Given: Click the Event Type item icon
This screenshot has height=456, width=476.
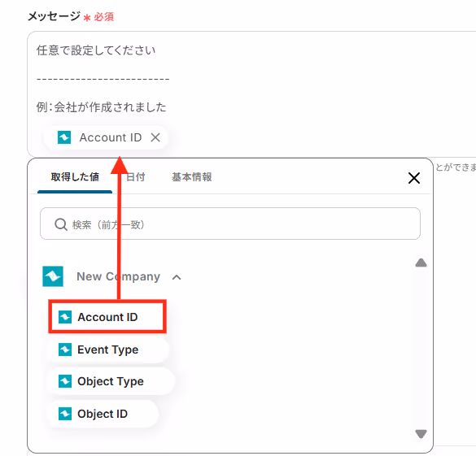Looking at the screenshot, I should pos(65,350).
